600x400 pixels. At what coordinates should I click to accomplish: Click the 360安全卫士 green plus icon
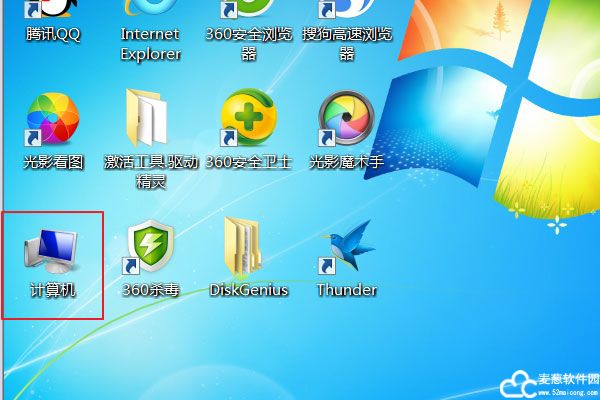tap(248, 118)
